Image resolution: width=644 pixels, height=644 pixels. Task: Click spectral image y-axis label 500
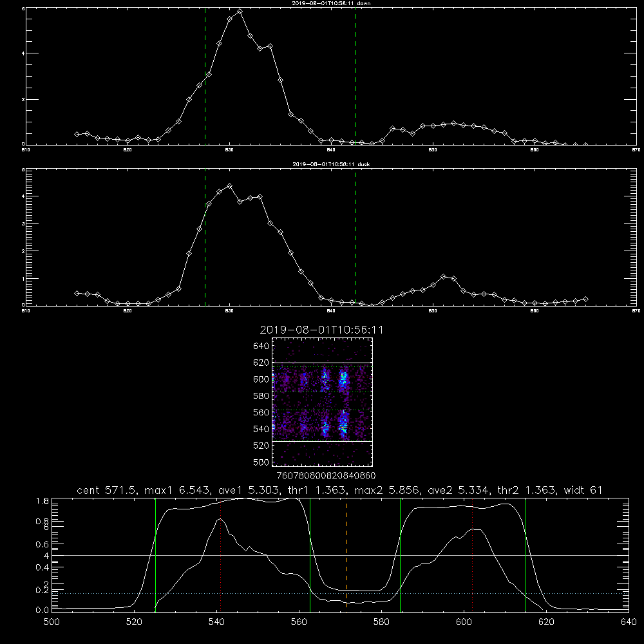click(x=261, y=462)
